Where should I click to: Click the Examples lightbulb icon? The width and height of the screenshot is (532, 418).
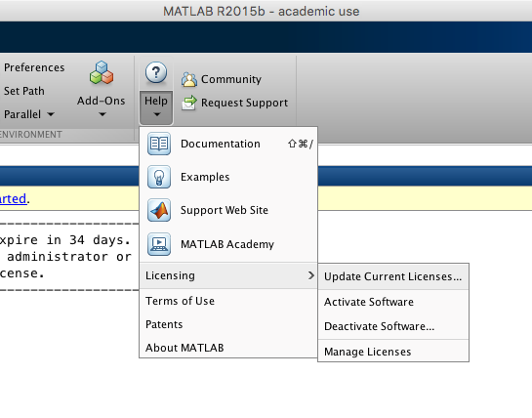159,177
